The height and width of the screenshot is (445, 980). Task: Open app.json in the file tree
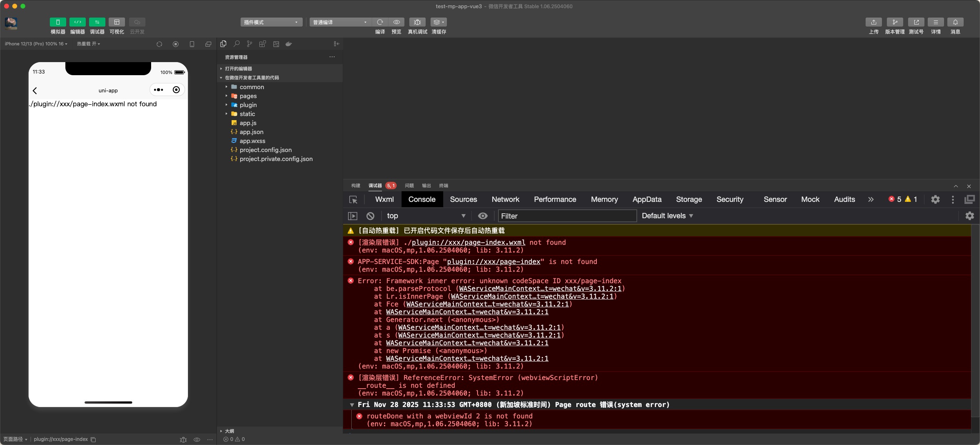251,132
